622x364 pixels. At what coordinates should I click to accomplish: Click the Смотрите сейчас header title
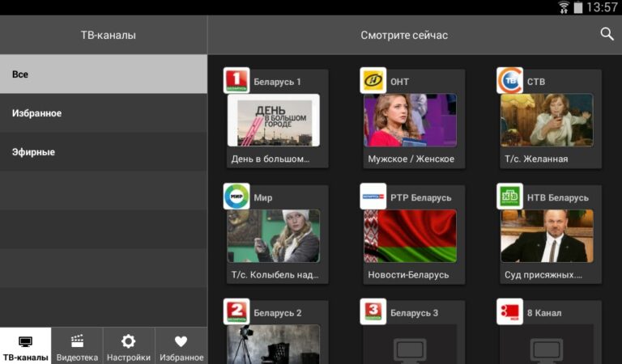[x=404, y=36]
